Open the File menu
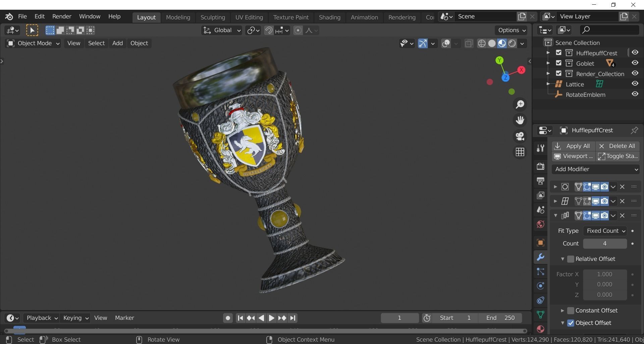This screenshot has height=344, width=644. coord(22,16)
